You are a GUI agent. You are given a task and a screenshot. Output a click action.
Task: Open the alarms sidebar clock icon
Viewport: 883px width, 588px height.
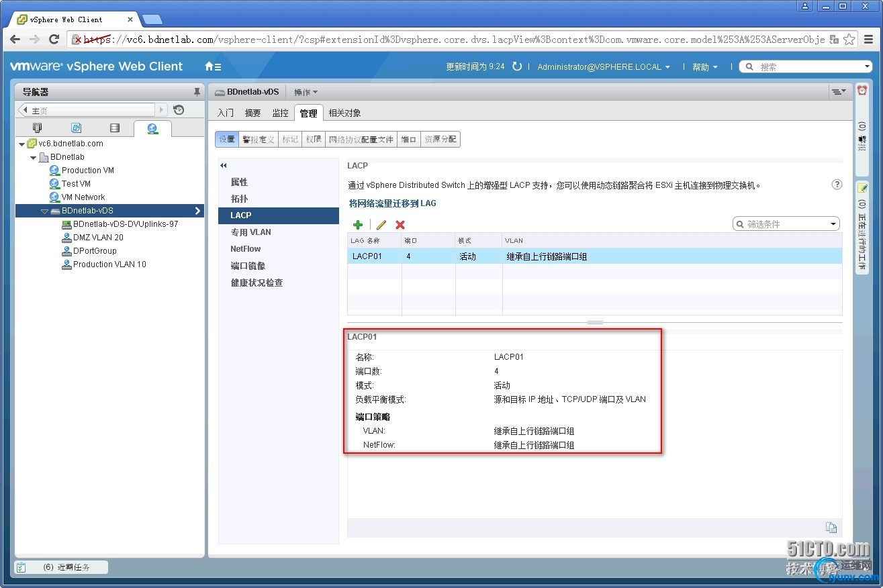click(862, 91)
